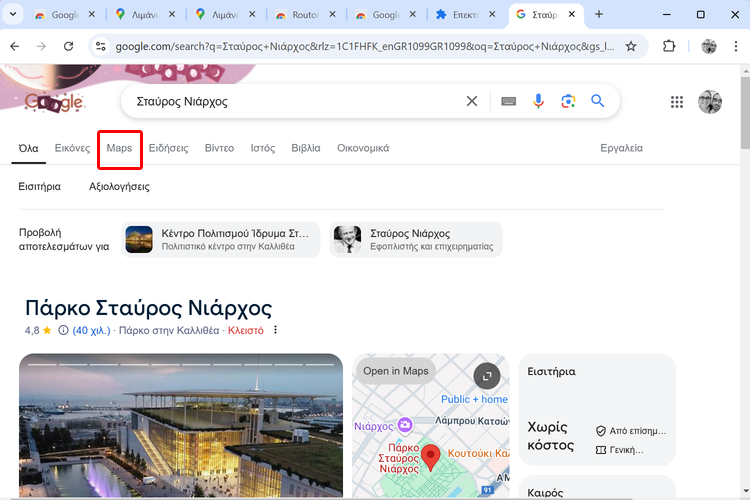Select the Ιστός search tab
Image resolution: width=750 pixels, height=500 pixels.
263,148
